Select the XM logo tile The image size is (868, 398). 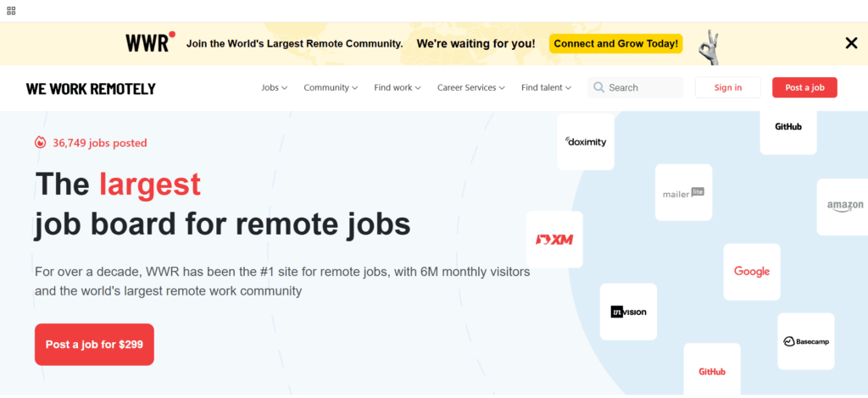click(x=554, y=240)
